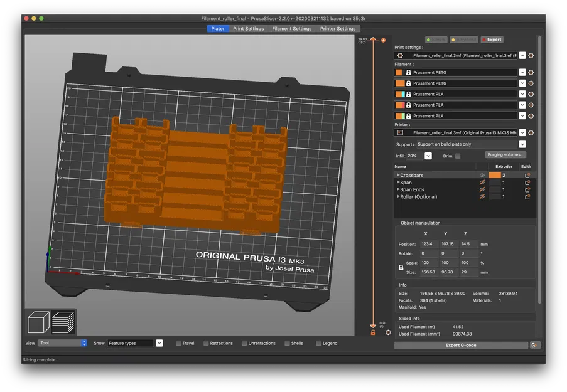Switch to 3D editor view cube icon
567x392 pixels.
tap(39, 323)
